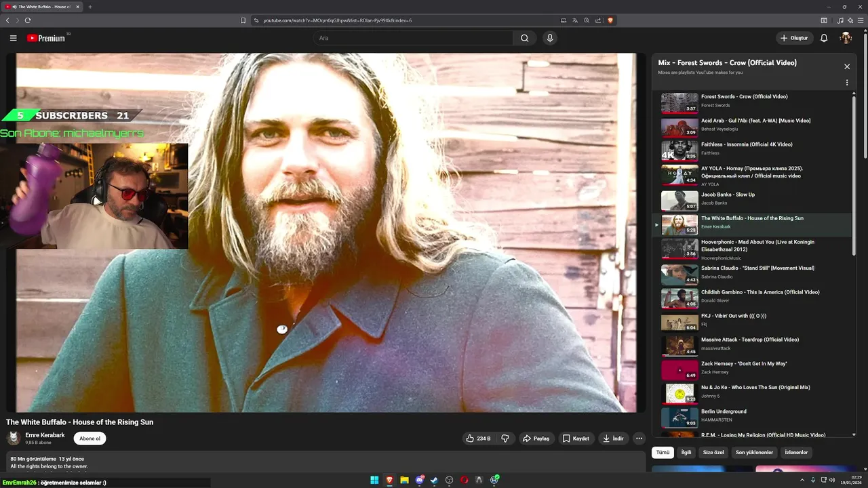Like the video with thumbs up
This screenshot has width=868, height=488.
[478, 439]
